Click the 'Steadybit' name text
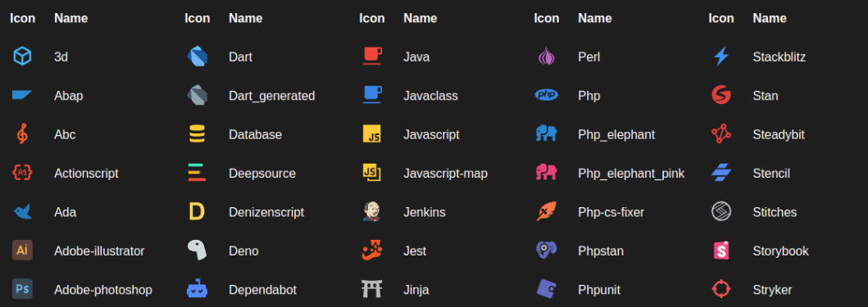The height and width of the screenshot is (307, 868). click(779, 134)
